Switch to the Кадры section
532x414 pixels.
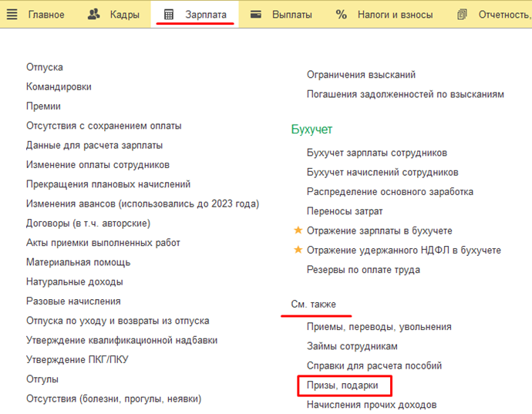coord(124,15)
